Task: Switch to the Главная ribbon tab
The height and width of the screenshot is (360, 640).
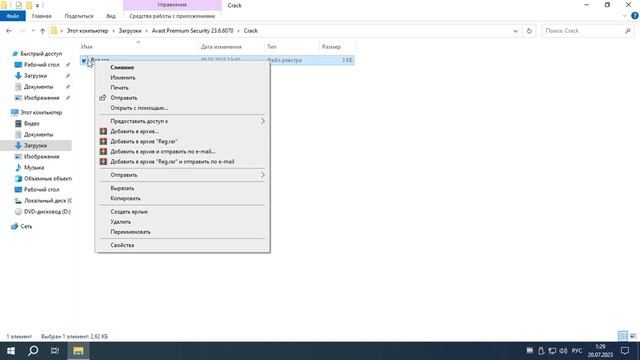Action: click(x=42, y=16)
